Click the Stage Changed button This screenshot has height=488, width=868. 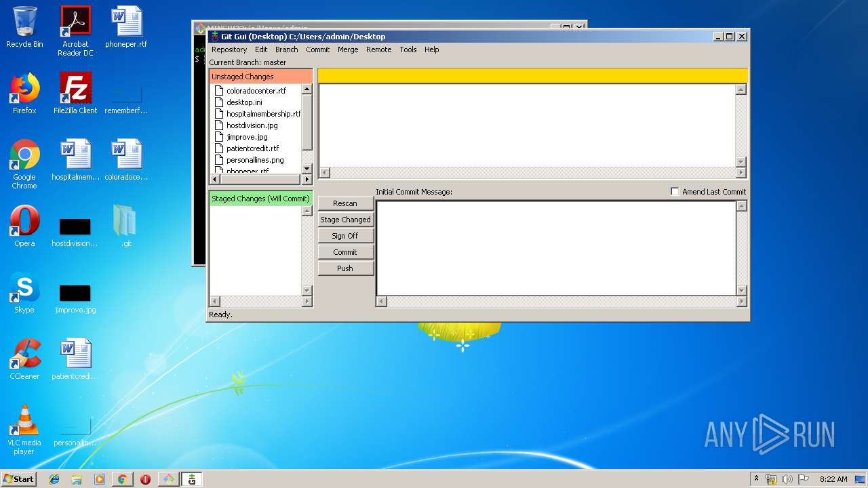[345, 220]
